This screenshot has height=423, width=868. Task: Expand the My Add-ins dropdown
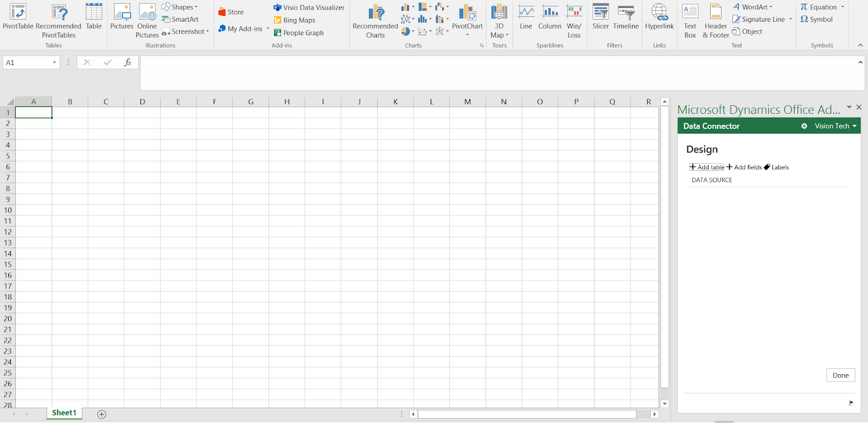[268, 29]
